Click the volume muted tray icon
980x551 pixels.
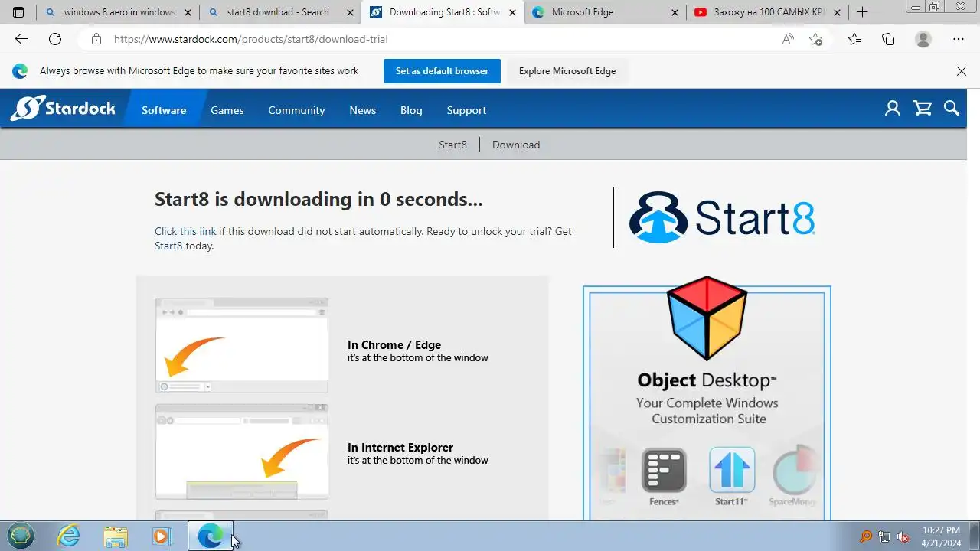point(903,536)
